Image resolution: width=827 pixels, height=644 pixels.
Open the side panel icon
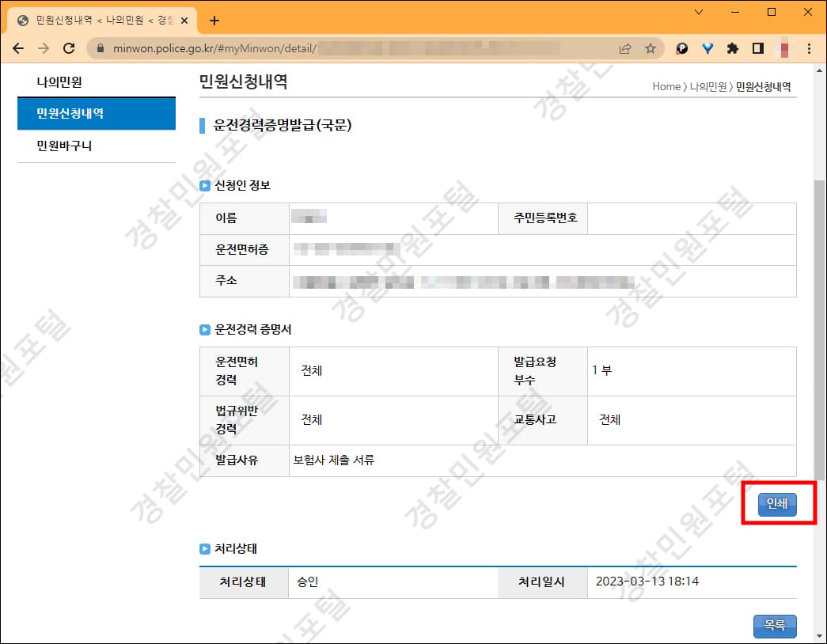pyautogui.click(x=757, y=48)
